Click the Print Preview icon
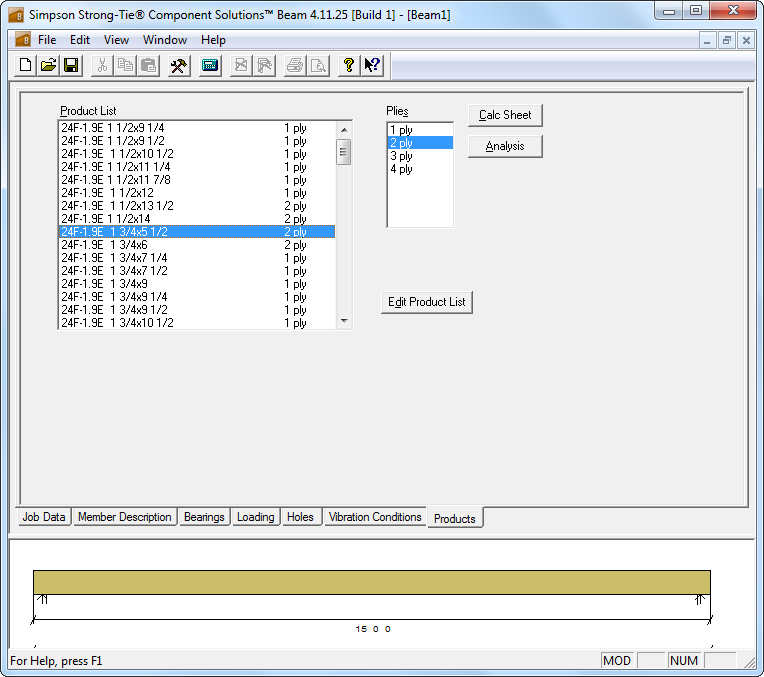Screen dimensions: 764x677 pyautogui.click(x=318, y=65)
